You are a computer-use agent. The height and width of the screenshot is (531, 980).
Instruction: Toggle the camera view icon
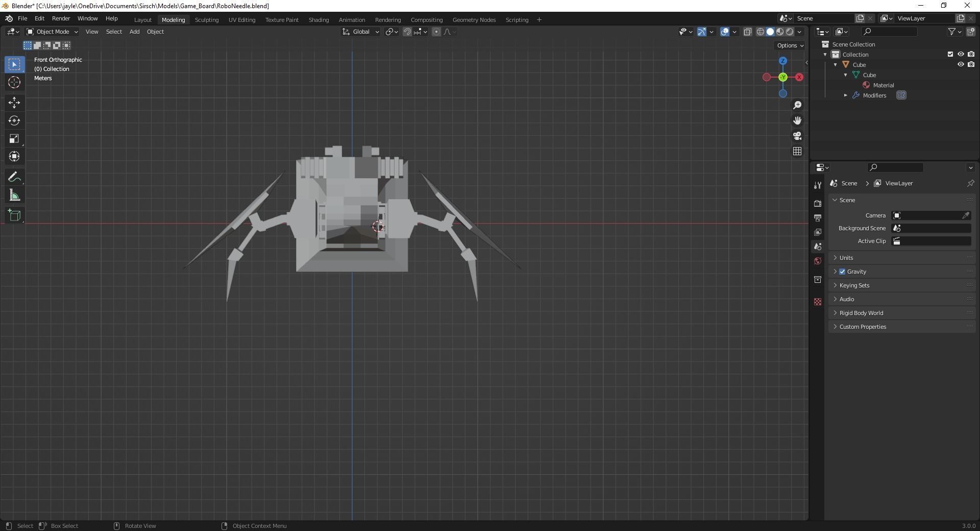coord(797,136)
